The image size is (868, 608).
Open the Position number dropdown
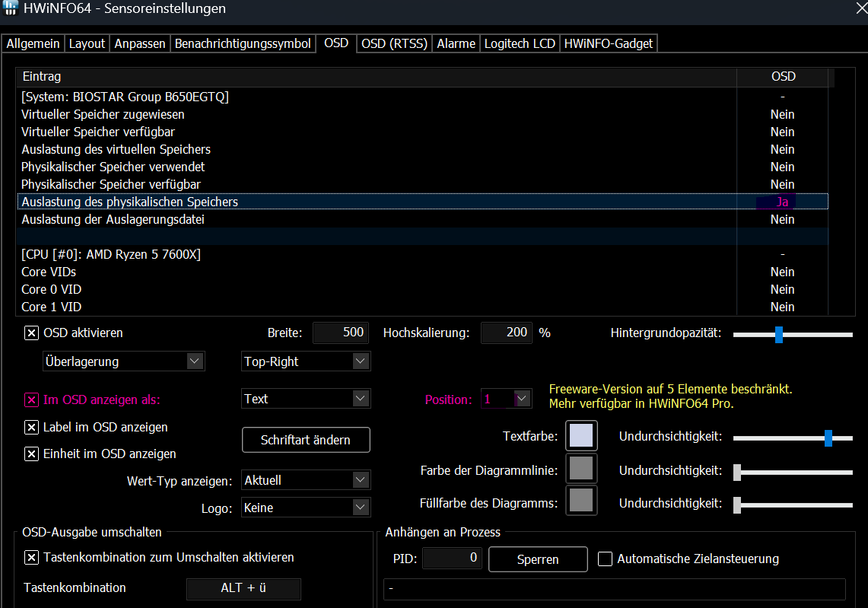506,399
